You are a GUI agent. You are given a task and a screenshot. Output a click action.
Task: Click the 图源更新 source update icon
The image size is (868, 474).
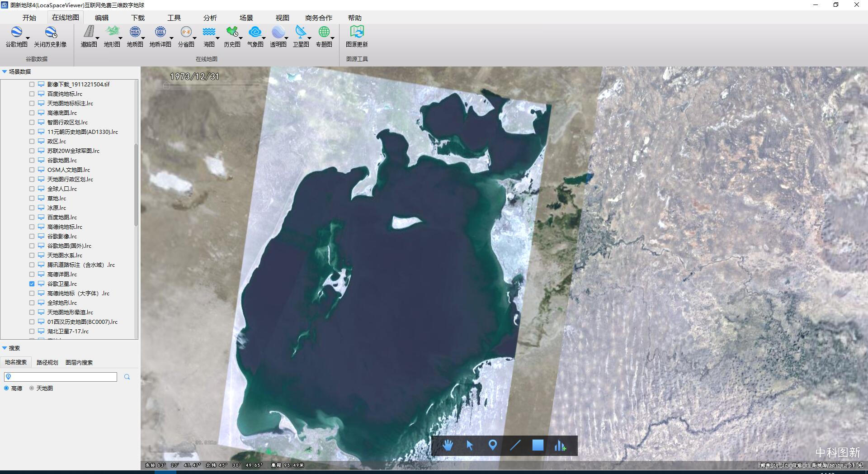pyautogui.click(x=357, y=32)
